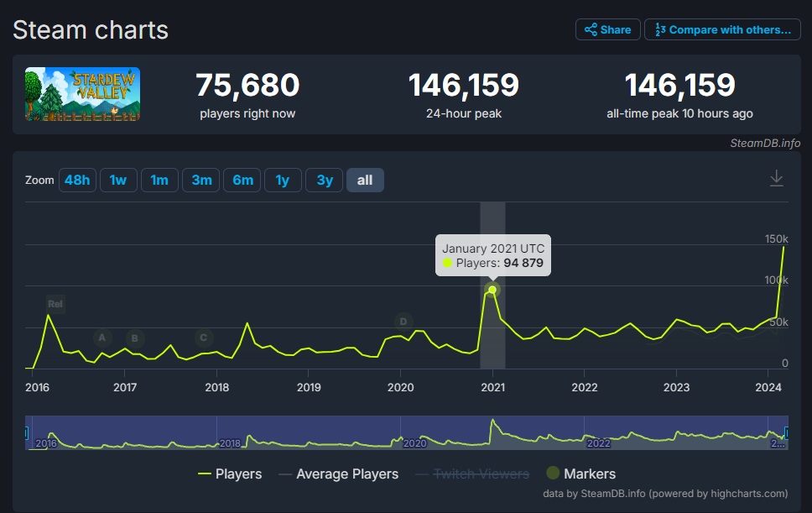Zoom chart to 1m
The height and width of the screenshot is (513, 812).
[x=159, y=180]
